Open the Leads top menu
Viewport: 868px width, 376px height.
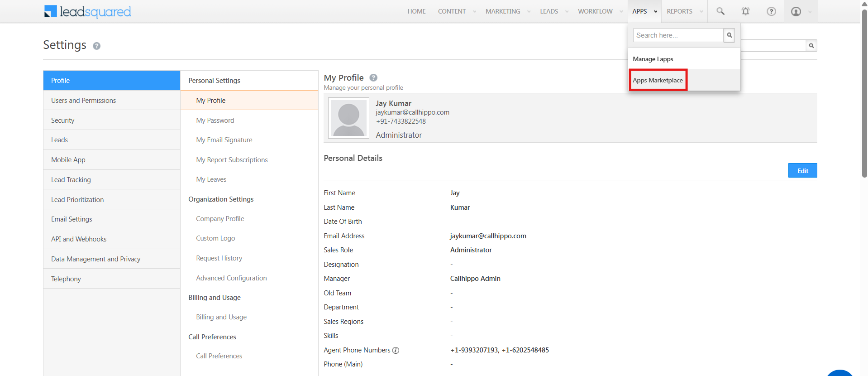tap(549, 11)
